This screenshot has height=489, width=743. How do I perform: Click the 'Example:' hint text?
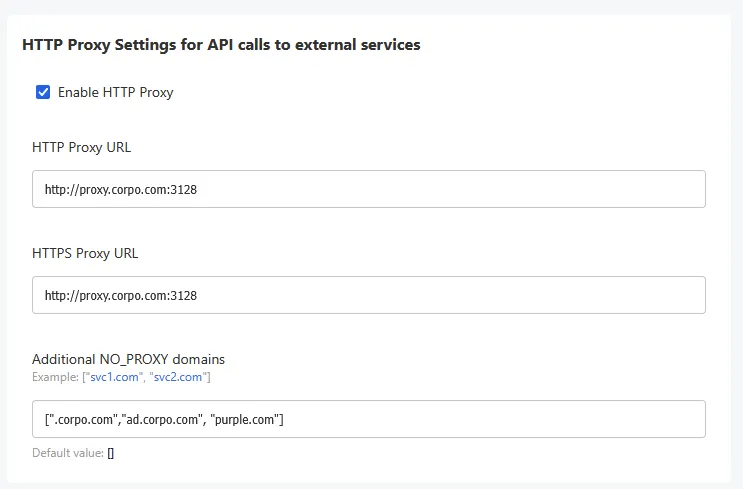(x=55, y=377)
